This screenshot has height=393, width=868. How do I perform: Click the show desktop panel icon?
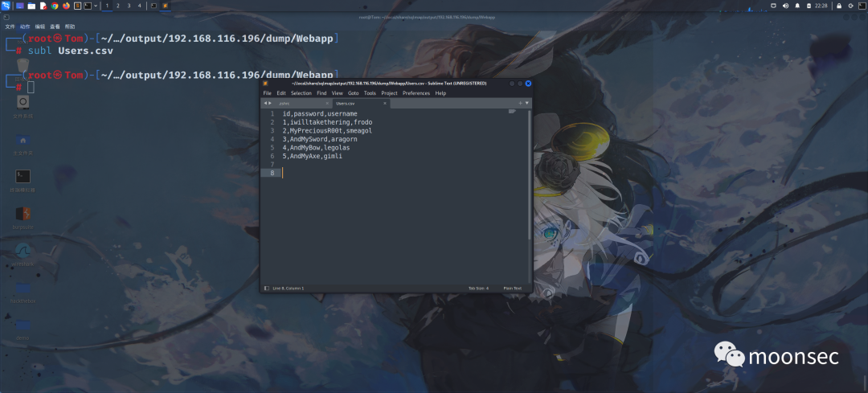[x=20, y=6]
